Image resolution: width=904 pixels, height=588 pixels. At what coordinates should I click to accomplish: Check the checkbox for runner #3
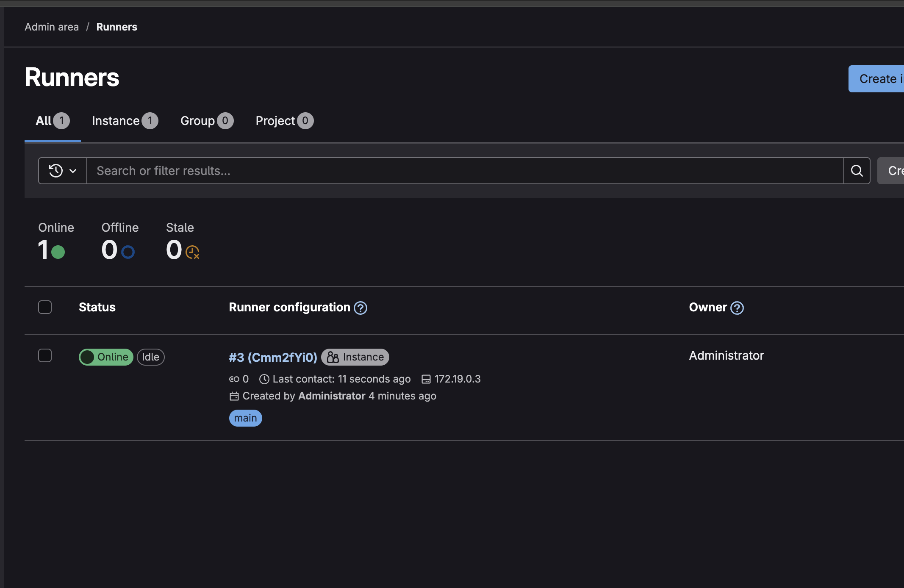(x=44, y=355)
